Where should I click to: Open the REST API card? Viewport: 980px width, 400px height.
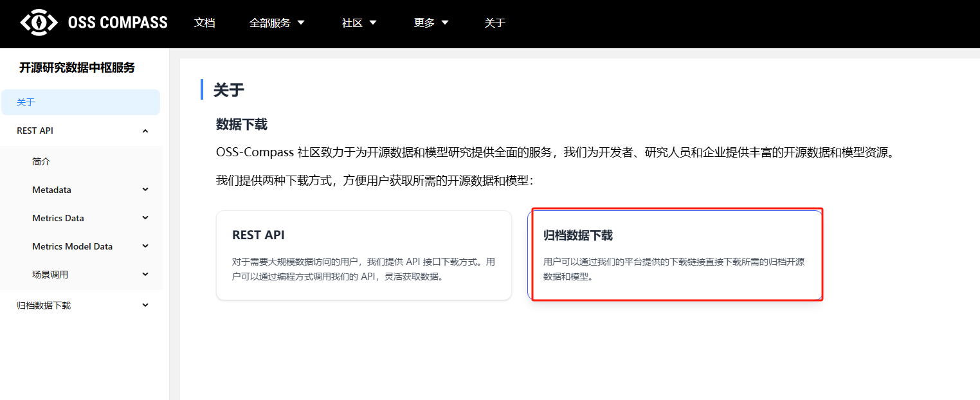point(363,255)
